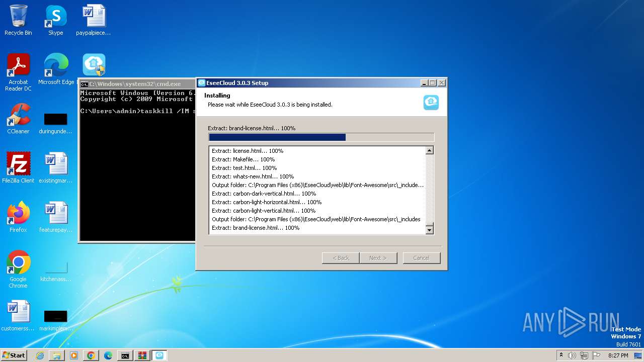Close the EseeCloud Setup window
The image size is (644, 362).
[441, 83]
